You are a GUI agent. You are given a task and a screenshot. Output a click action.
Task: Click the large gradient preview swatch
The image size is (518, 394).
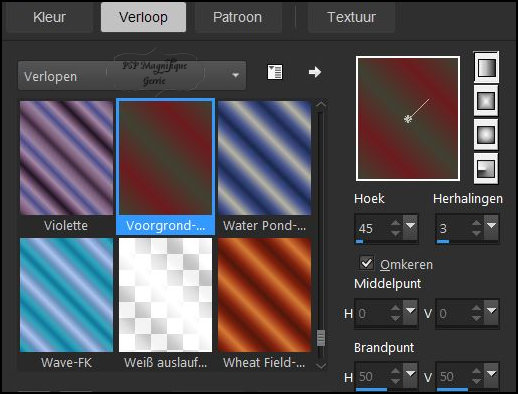coord(408,119)
